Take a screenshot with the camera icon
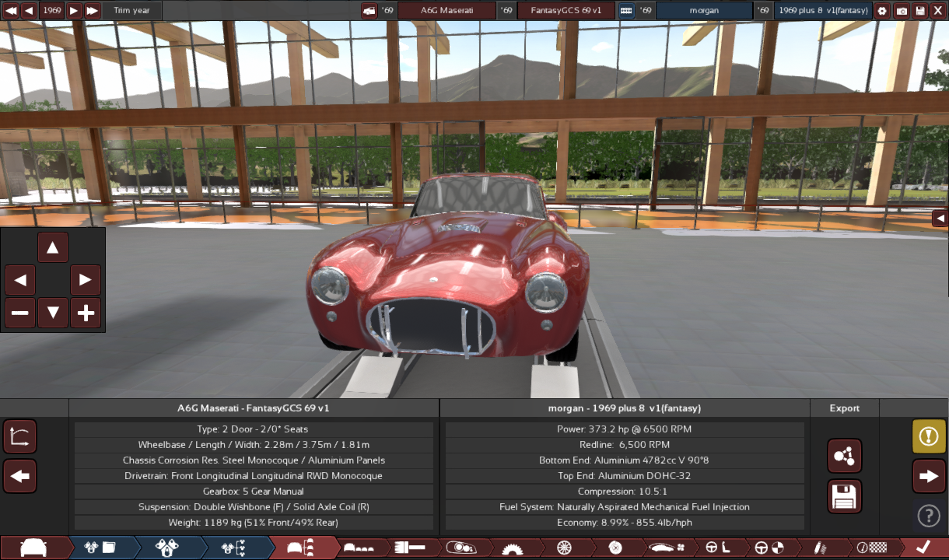Image resolution: width=949 pixels, height=560 pixels. click(x=902, y=10)
